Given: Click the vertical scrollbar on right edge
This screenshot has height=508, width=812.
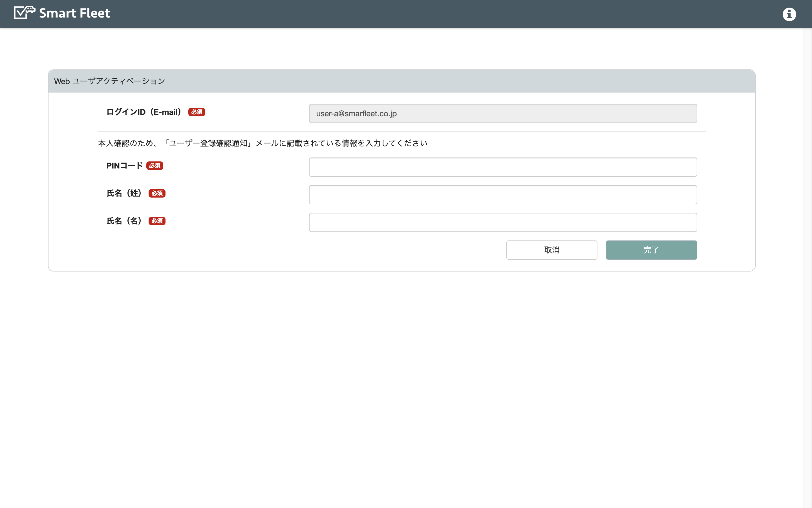Looking at the screenshot, I should 808,268.
